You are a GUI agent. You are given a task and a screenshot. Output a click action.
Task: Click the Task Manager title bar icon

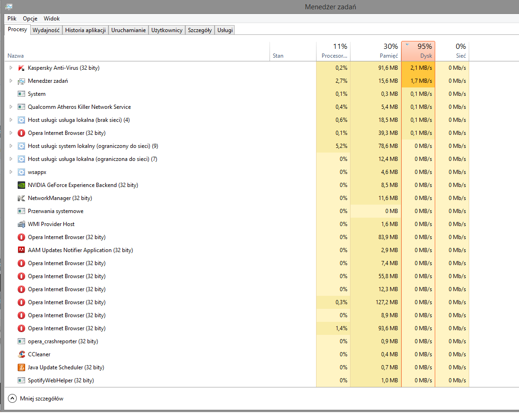point(8,7)
